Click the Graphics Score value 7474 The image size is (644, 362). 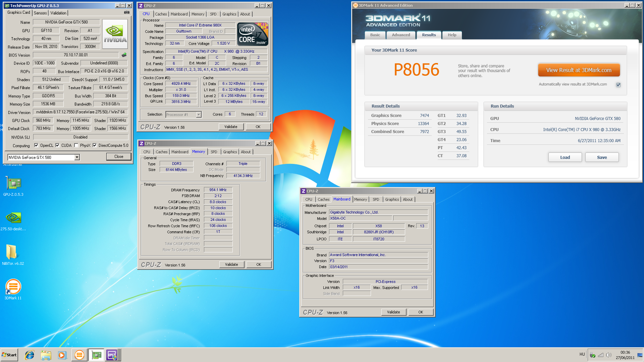coord(424,116)
